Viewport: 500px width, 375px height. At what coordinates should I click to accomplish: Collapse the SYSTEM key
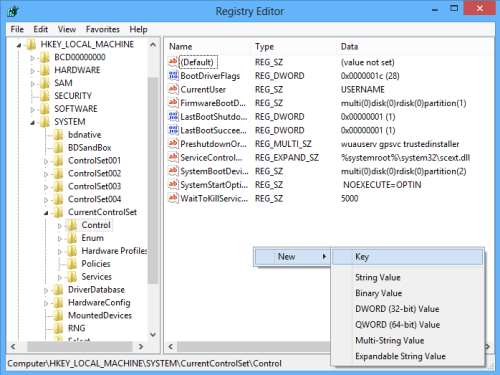pos(33,123)
